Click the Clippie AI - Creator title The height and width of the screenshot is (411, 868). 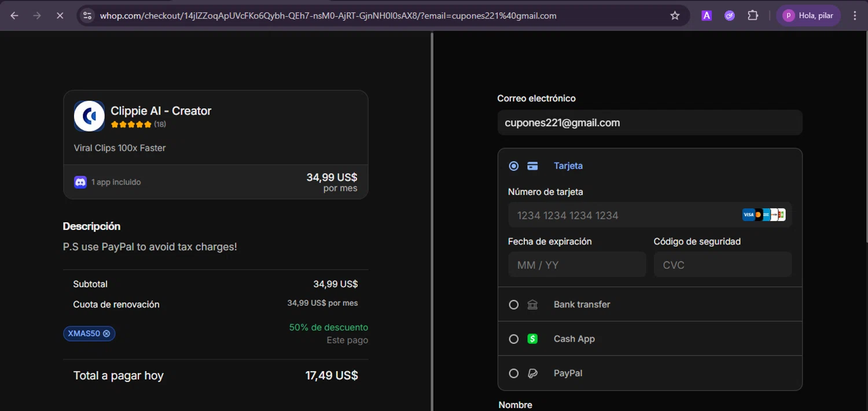pos(161,111)
